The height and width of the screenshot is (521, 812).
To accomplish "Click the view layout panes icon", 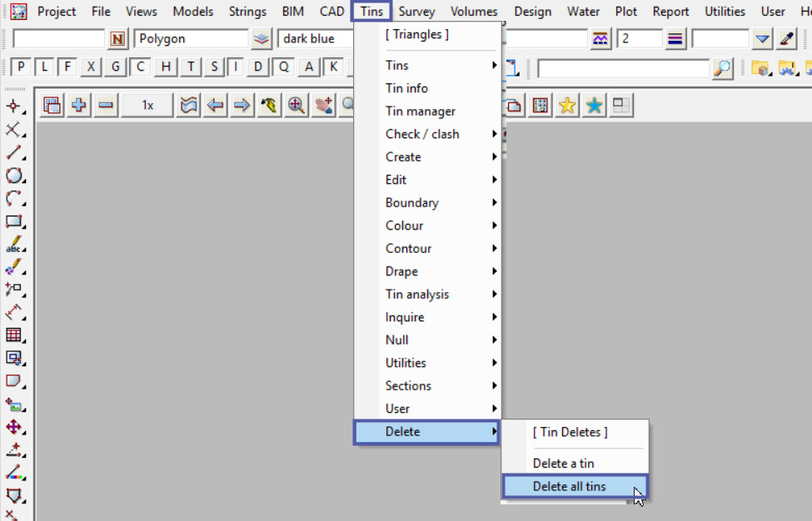I will [x=621, y=106].
